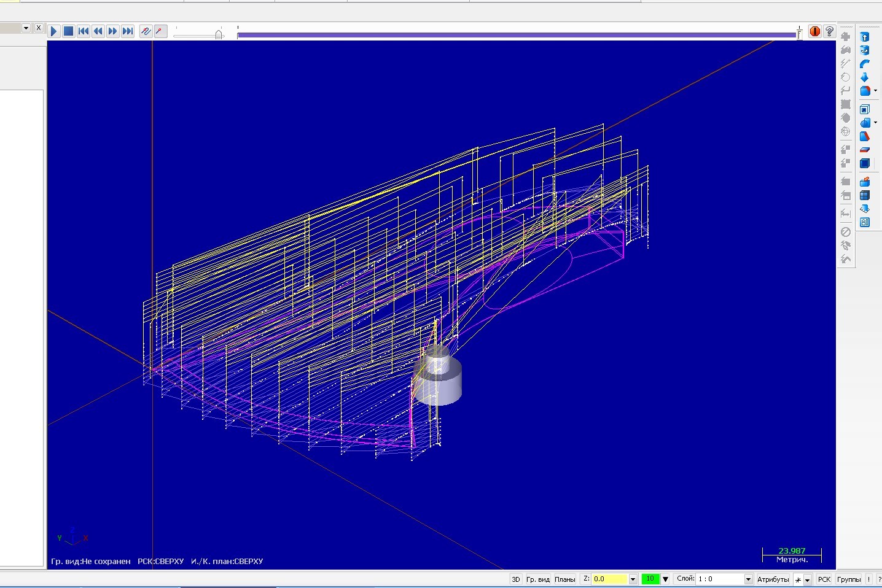Image resolution: width=882 pixels, height=588 pixels.
Task: Toggle trace mode in backplot
Action: point(146,31)
